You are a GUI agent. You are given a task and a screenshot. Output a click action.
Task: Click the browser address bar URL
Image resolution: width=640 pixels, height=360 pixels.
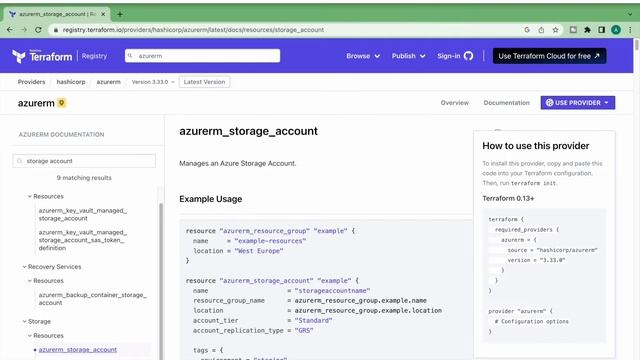click(x=193, y=30)
